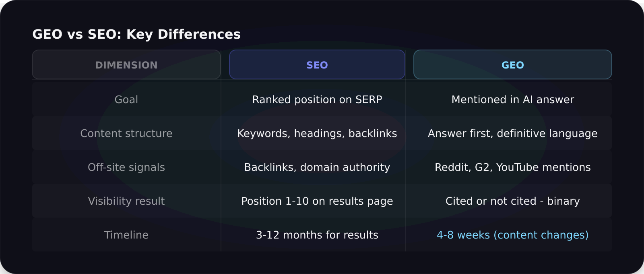The width and height of the screenshot is (644, 274).
Task: Click the 'Goal' row label
Action: click(126, 100)
